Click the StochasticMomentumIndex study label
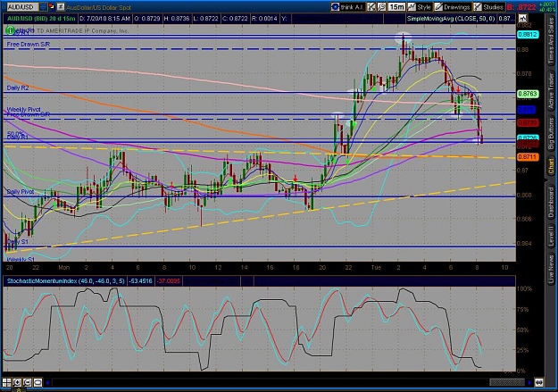This screenshot has width=558, height=392. pyautogui.click(x=65, y=281)
